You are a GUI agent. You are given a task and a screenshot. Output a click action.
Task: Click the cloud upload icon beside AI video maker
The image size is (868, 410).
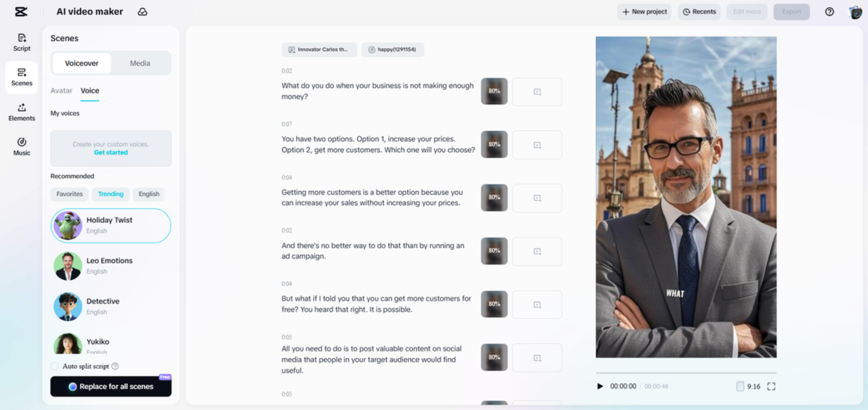[143, 12]
